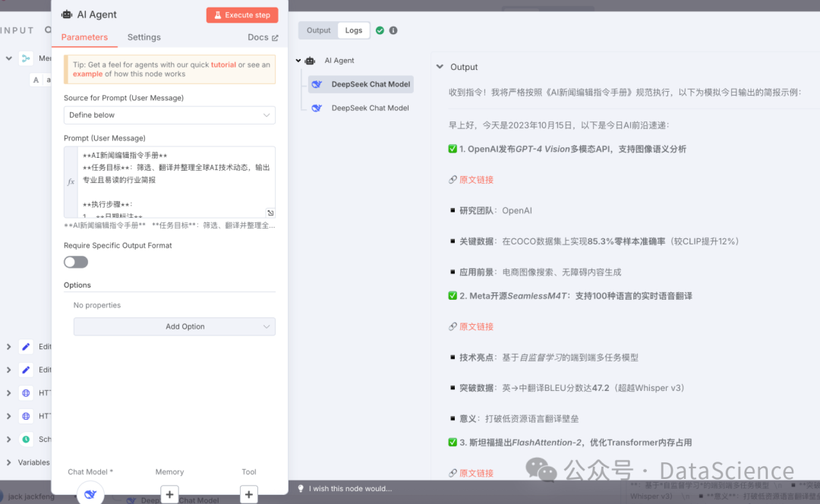The width and height of the screenshot is (820, 504).
Task: Collapse the Merge node in input panel
Action: click(x=9, y=58)
